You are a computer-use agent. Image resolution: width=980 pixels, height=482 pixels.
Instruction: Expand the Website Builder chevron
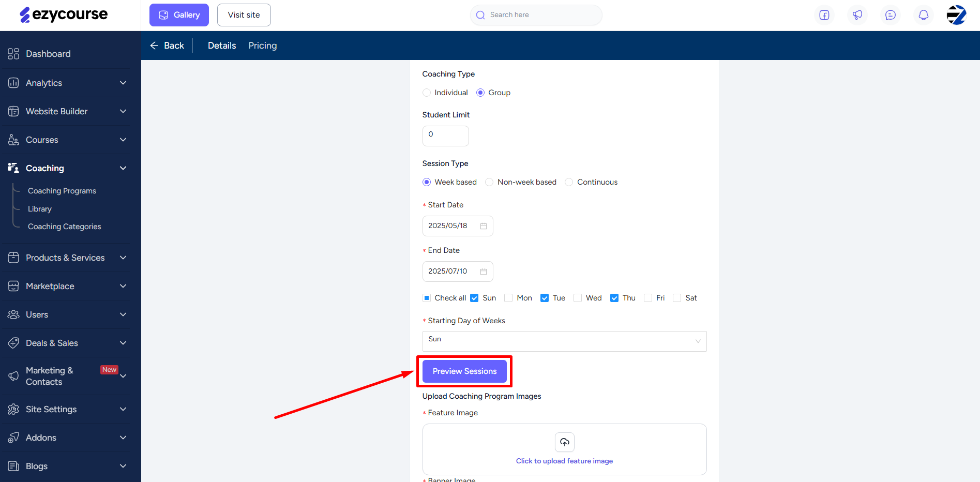tap(123, 111)
